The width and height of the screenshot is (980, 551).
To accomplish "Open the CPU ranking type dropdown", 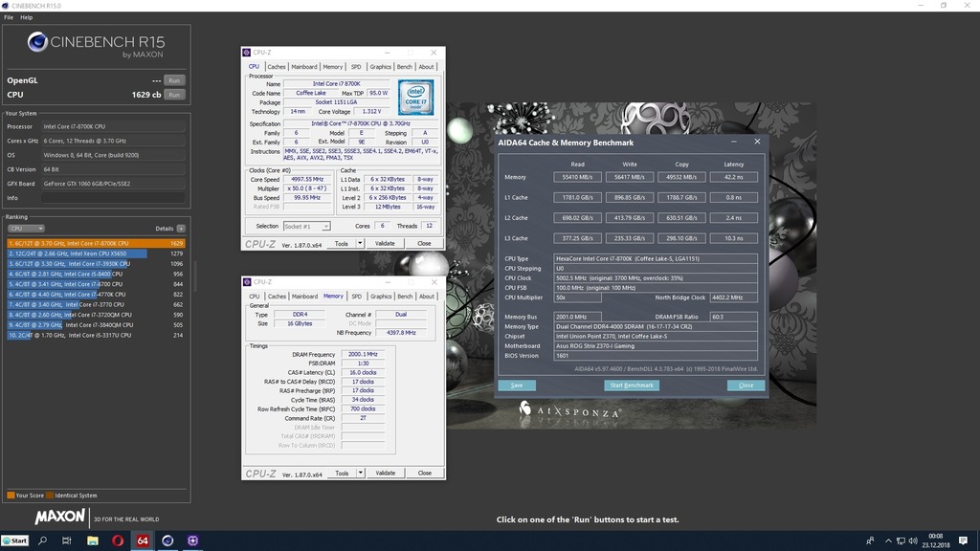I will [26, 229].
